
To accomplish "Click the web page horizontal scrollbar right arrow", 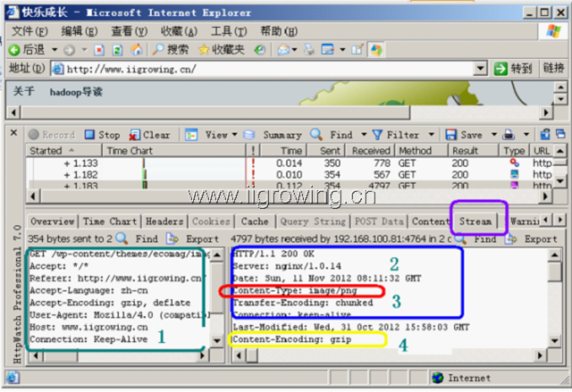I will (546, 113).
